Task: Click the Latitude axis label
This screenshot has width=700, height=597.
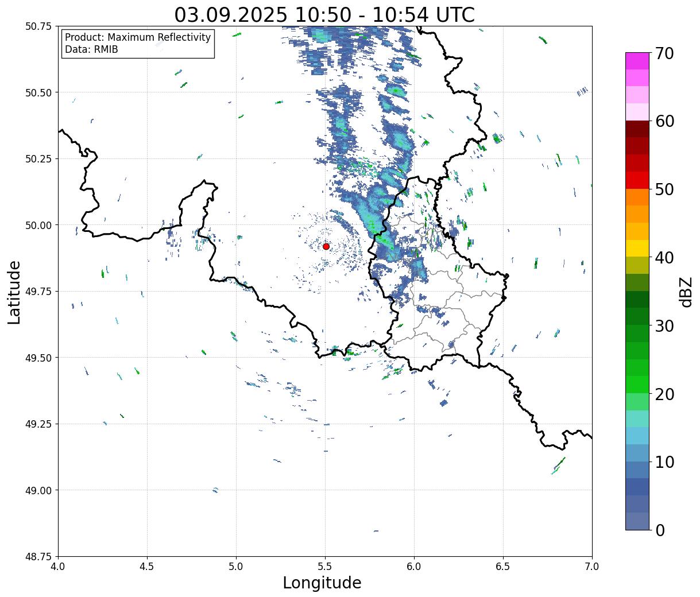Action: 14,292
